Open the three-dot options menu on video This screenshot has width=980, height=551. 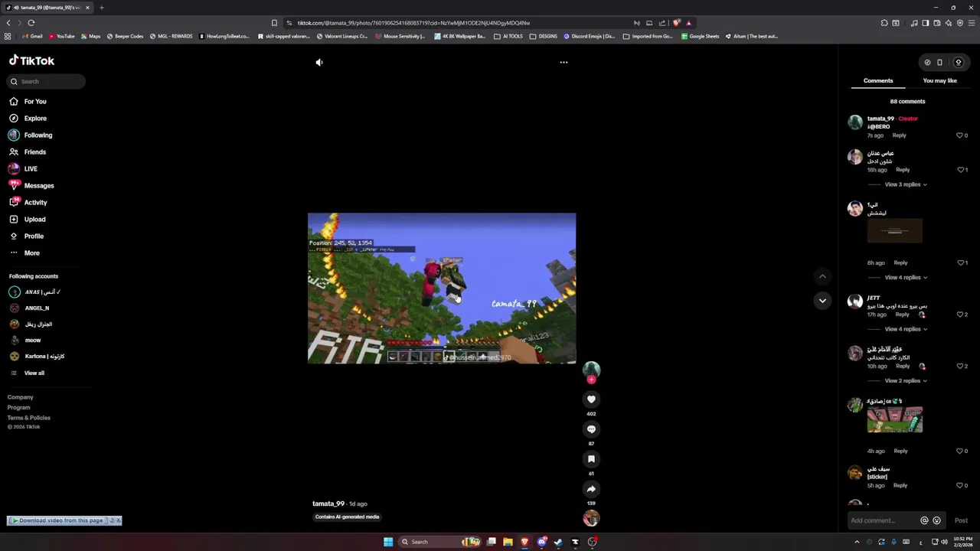pos(563,62)
